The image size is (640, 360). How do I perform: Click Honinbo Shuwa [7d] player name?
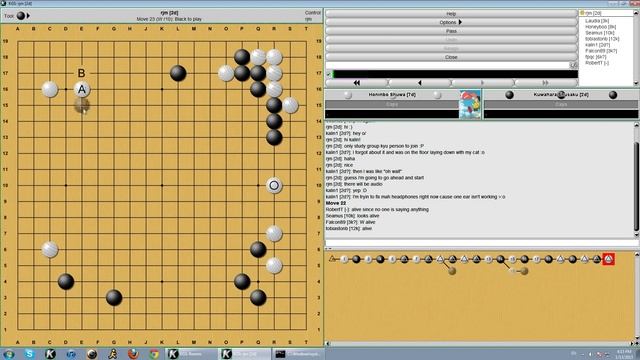point(392,95)
